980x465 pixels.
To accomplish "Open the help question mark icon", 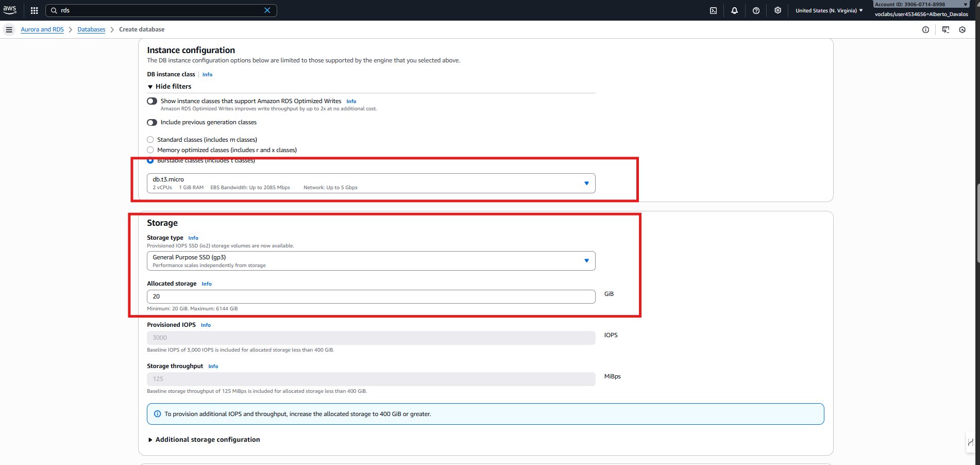I will pyautogui.click(x=756, y=10).
